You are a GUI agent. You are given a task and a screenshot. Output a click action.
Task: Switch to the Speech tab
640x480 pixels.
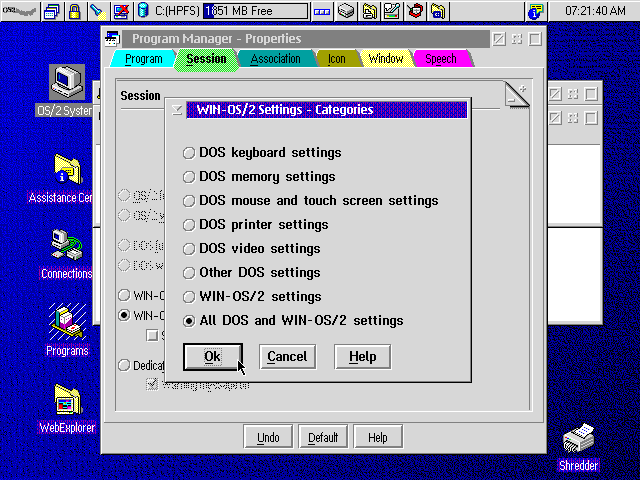[x=441, y=59]
